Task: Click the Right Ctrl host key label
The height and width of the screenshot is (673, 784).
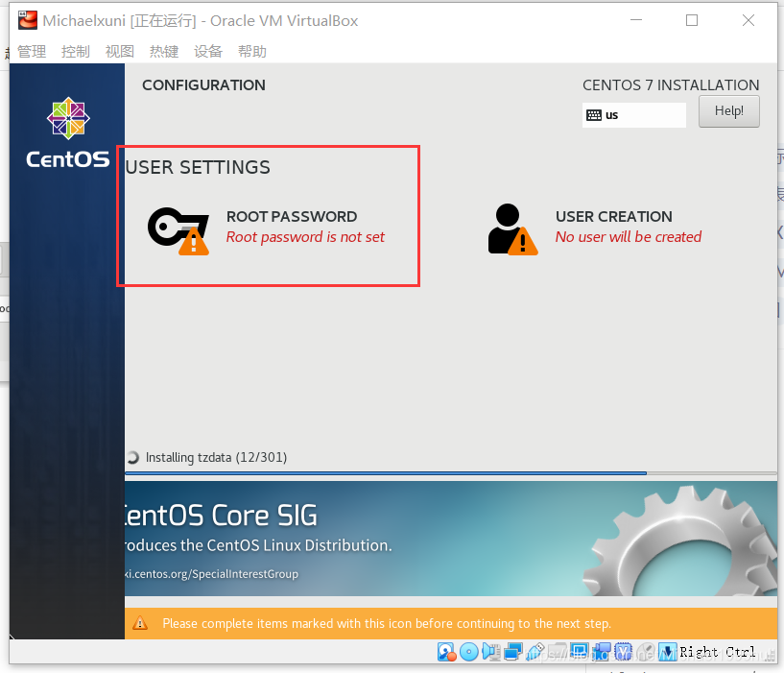Action: coord(718,652)
